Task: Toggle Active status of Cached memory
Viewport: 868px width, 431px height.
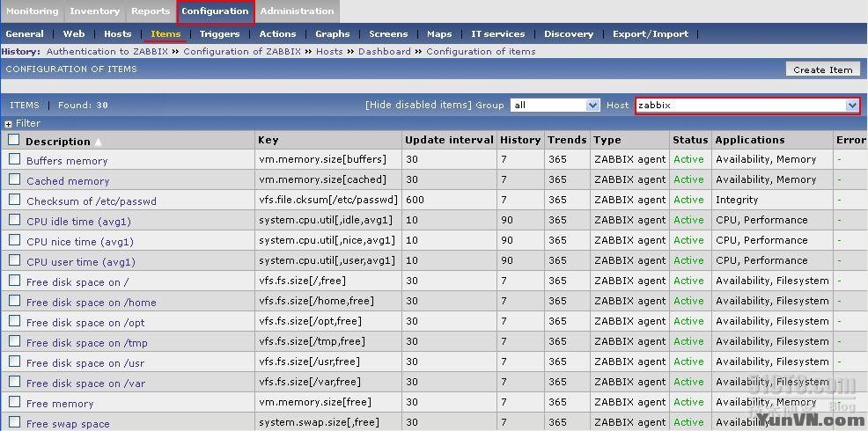Action: (688, 179)
